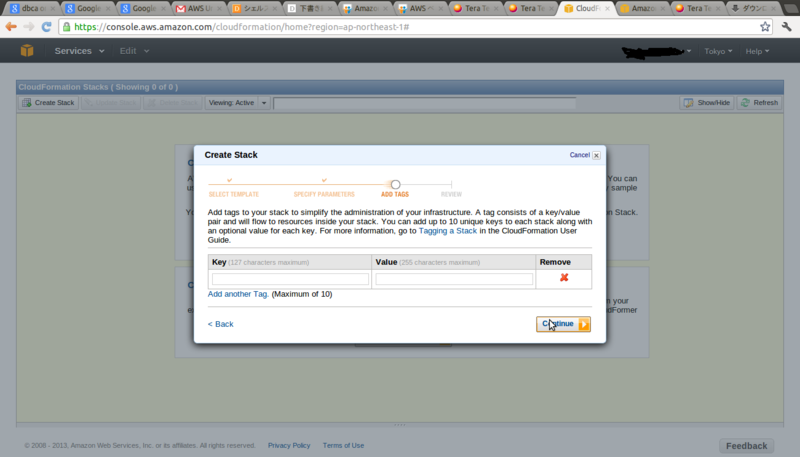Open the Services dropdown menu
Image resolution: width=800 pixels, height=457 pixels.
tap(79, 51)
